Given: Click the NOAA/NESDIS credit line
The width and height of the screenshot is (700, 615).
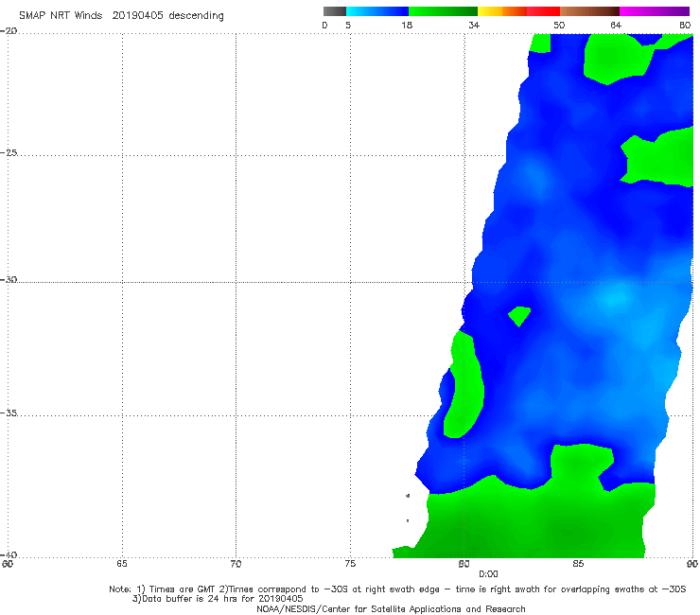Looking at the screenshot, I should [391, 608].
